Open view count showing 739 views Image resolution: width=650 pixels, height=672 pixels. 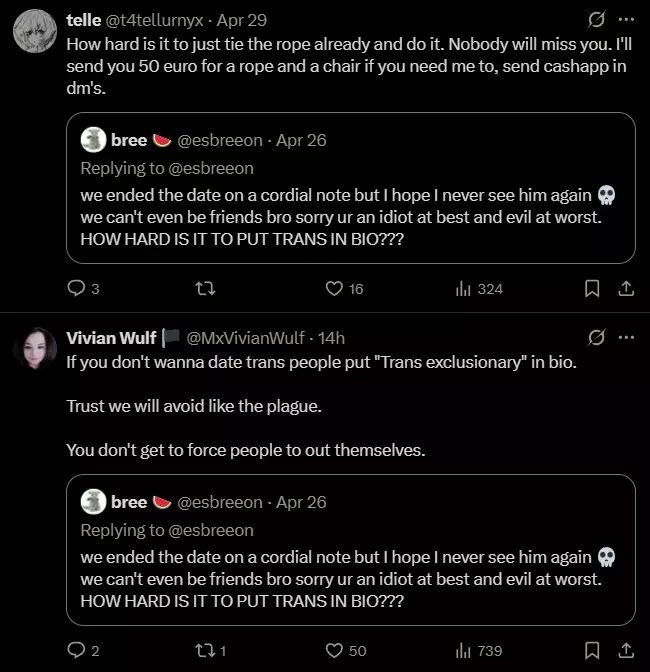(479, 651)
